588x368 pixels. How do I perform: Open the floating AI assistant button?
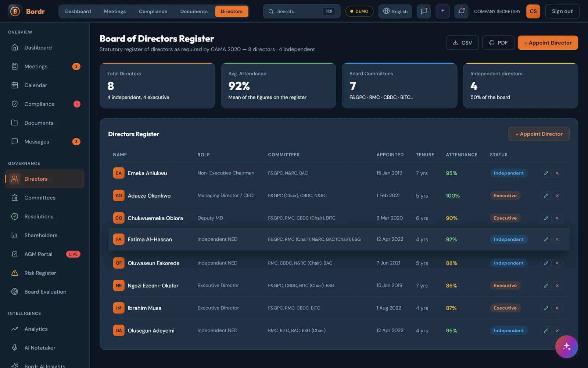point(567,347)
